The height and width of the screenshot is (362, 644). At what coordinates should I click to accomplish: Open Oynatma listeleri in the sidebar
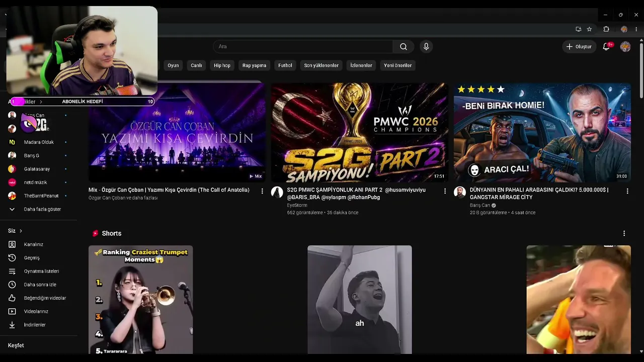(x=39, y=271)
